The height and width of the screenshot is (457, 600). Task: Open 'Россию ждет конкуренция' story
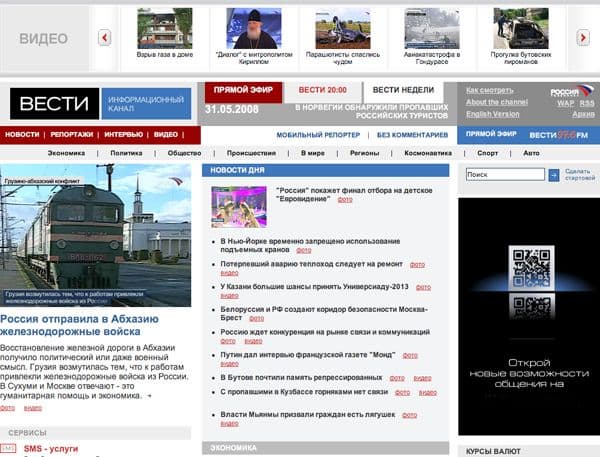tap(325, 332)
